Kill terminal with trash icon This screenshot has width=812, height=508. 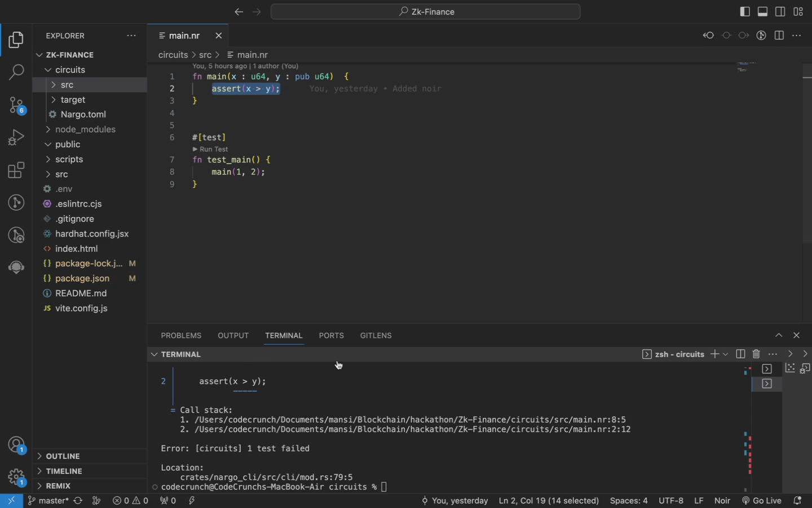point(756,354)
